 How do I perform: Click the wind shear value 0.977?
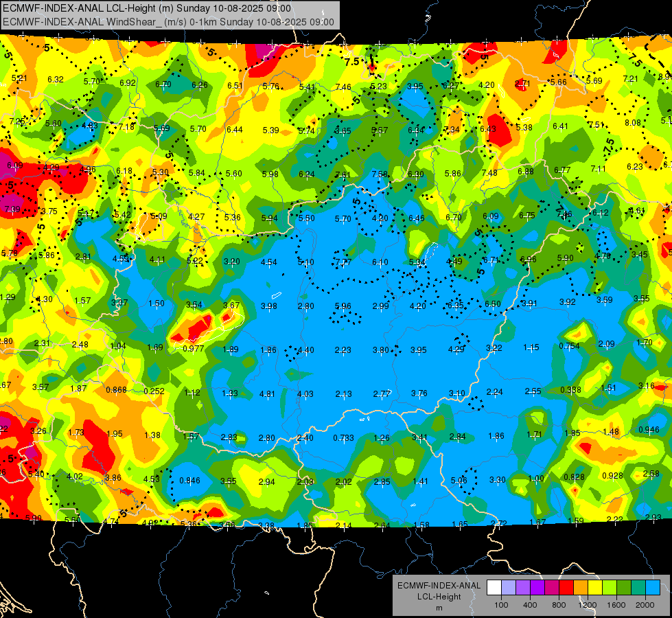click(194, 348)
